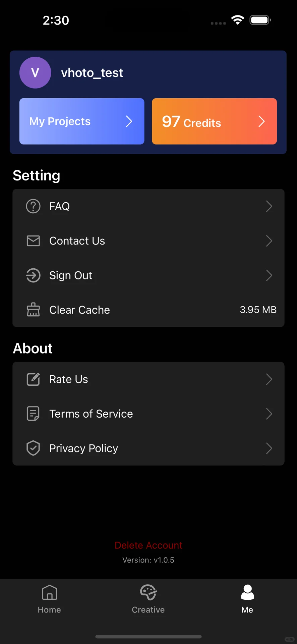Tap the Clear Cache broom icon
Viewport: 297px width, 644px height.
33,310
